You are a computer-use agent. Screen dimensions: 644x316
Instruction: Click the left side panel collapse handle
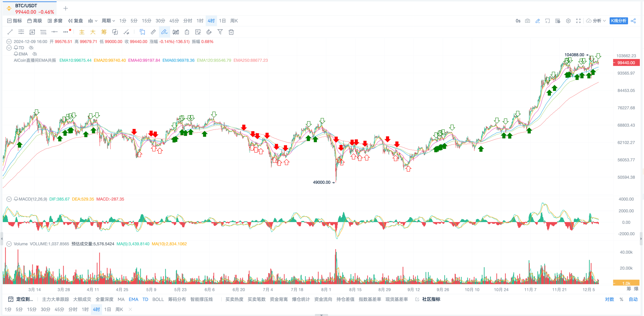coord(2,239)
